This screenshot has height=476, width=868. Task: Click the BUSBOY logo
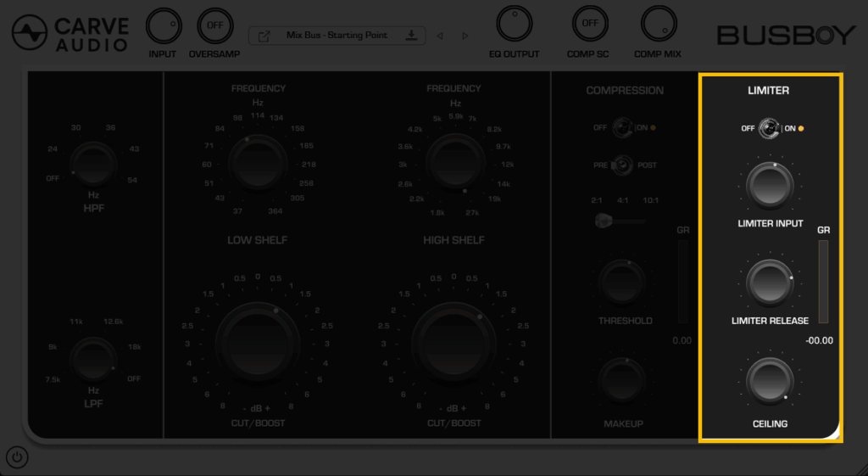[x=786, y=35]
